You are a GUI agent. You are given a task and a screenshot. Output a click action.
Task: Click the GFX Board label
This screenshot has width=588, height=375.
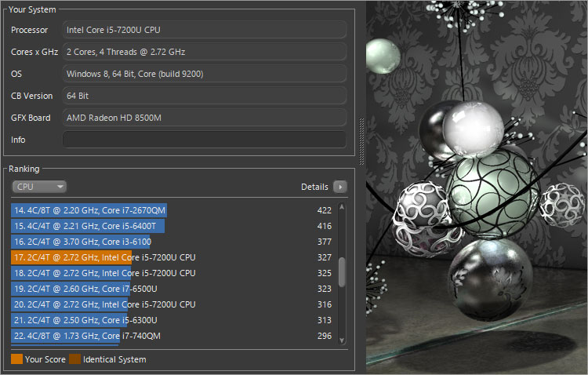coord(31,118)
